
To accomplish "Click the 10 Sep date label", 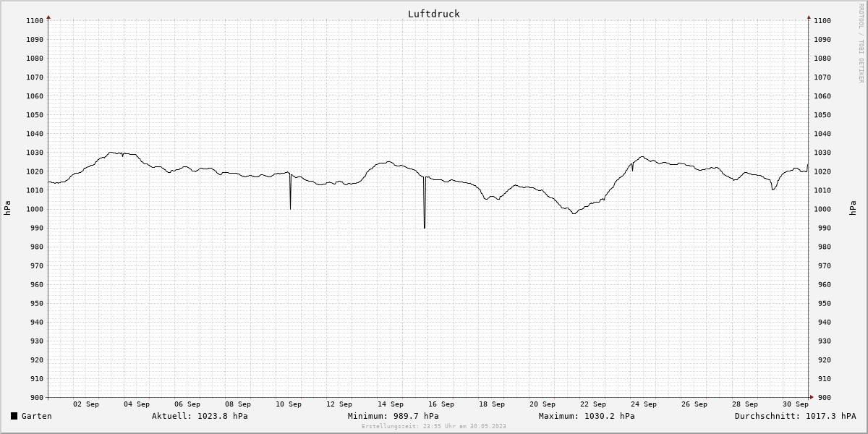I will pyautogui.click(x=289, y=404).
